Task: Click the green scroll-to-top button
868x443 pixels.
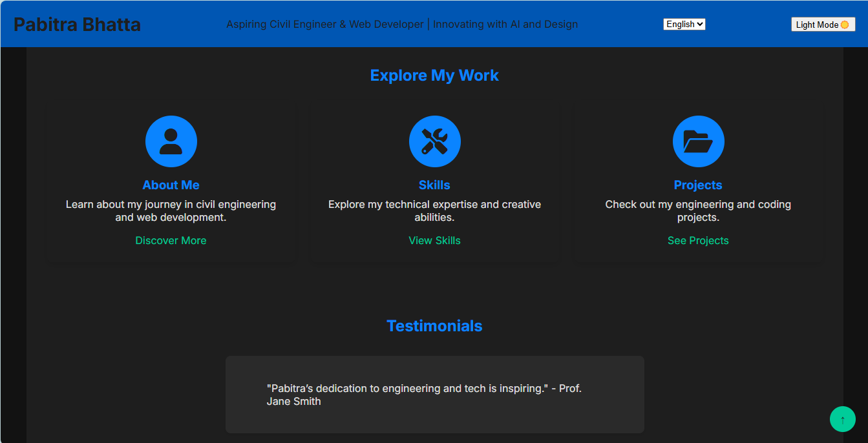Action: click(x=842, y=419)
